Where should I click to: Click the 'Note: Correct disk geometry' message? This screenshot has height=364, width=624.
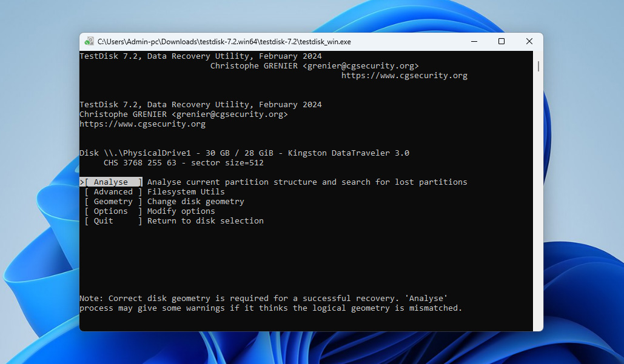pyautogui.click(x=263, y=299)
